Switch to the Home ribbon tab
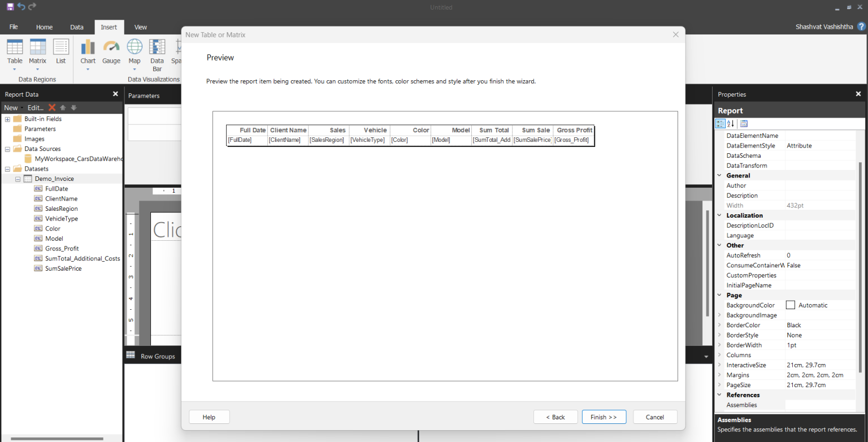Image resolution: width=868 pixels, height=442 pixels. point(44,27)
